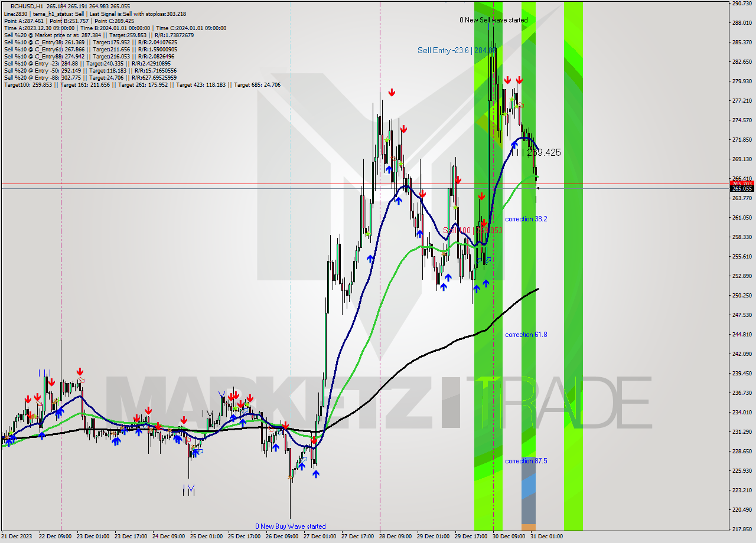Click the 239.450 price axis label

tap(742, 373)
